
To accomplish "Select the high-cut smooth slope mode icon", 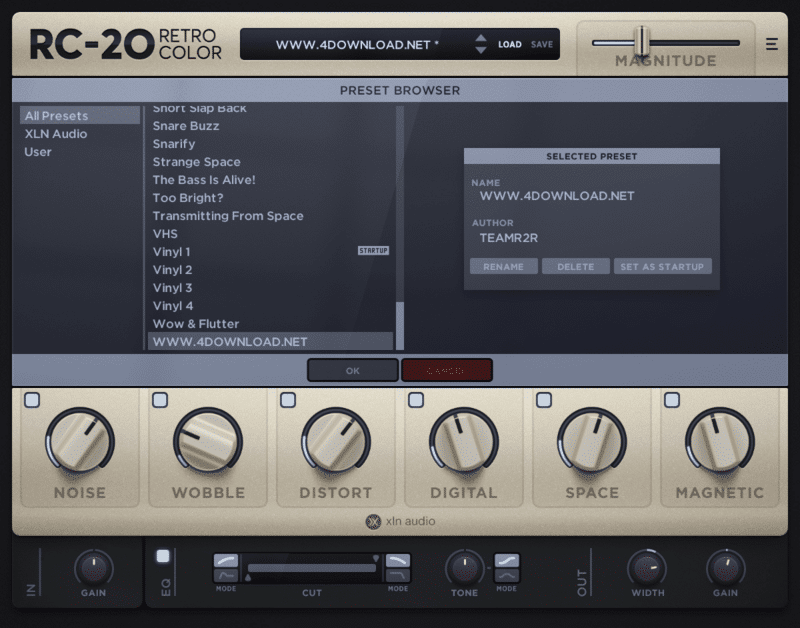I will click(398, 561).
